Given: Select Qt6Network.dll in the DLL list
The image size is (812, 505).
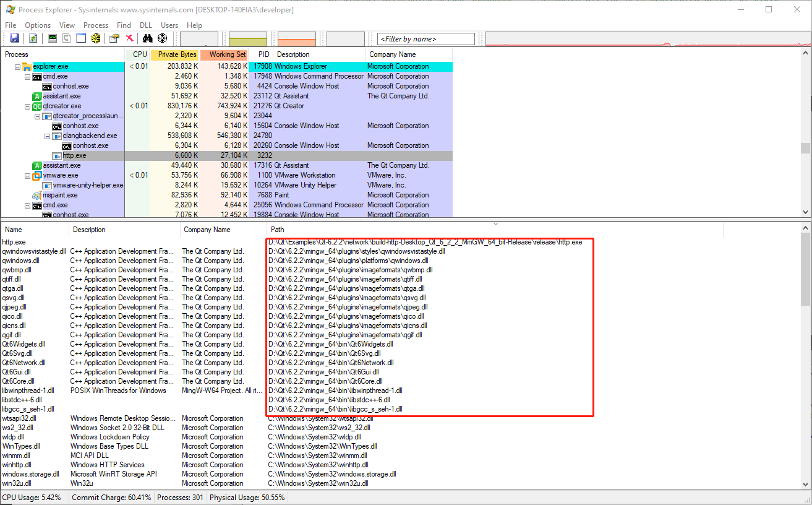Looking at the screenshot, I should [24, 362].
